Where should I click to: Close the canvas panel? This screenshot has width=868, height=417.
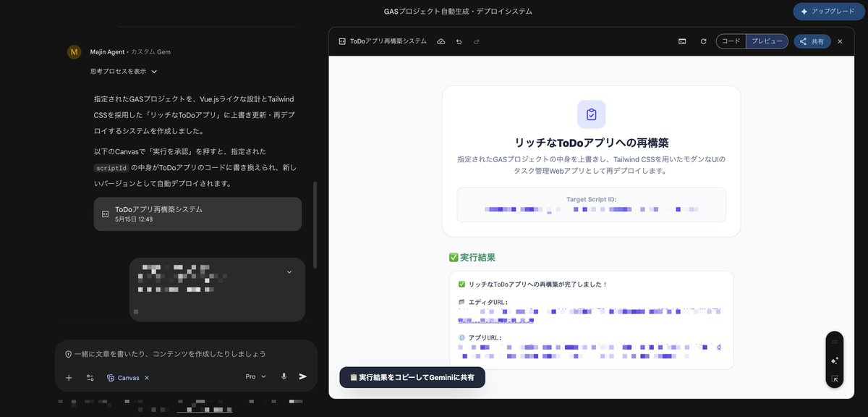[x=840, y=41]
